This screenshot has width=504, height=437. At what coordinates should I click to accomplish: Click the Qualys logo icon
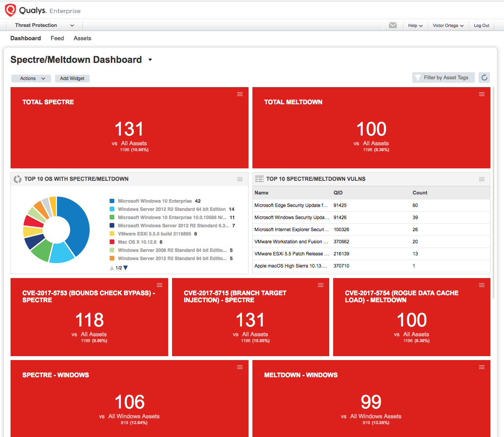coord(11,10)
